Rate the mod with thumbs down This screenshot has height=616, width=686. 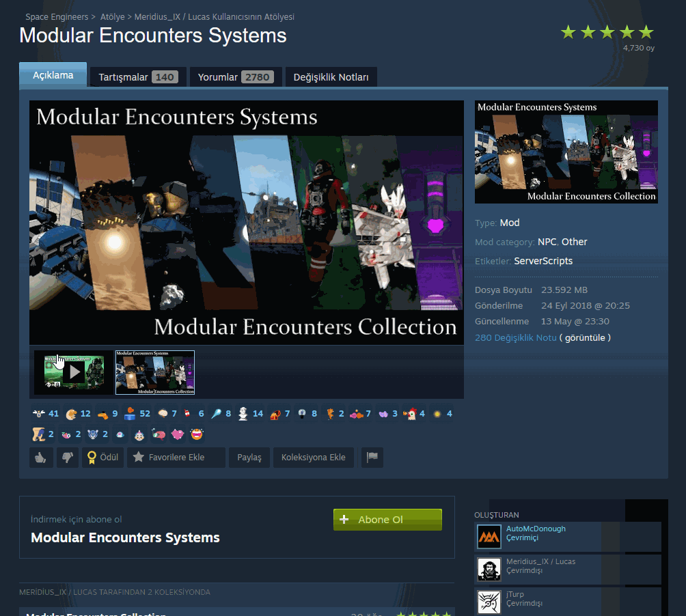tap(67, 458)
